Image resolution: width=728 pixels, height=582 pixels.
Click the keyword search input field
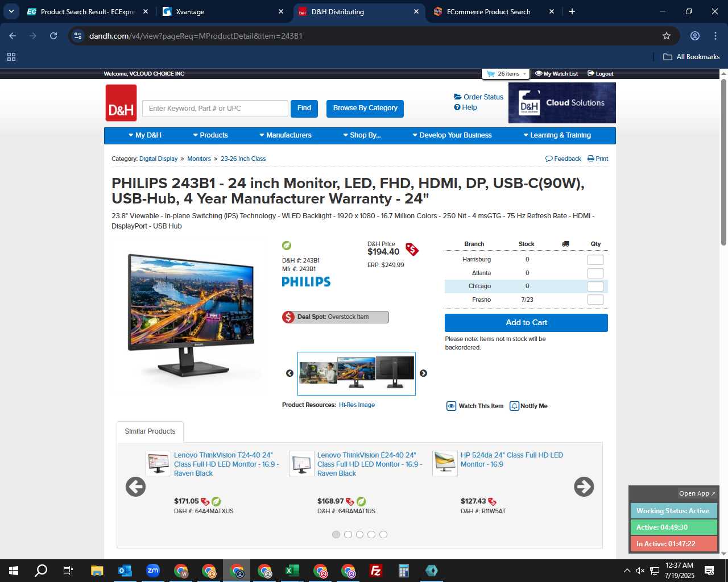(x=215, y=109)
